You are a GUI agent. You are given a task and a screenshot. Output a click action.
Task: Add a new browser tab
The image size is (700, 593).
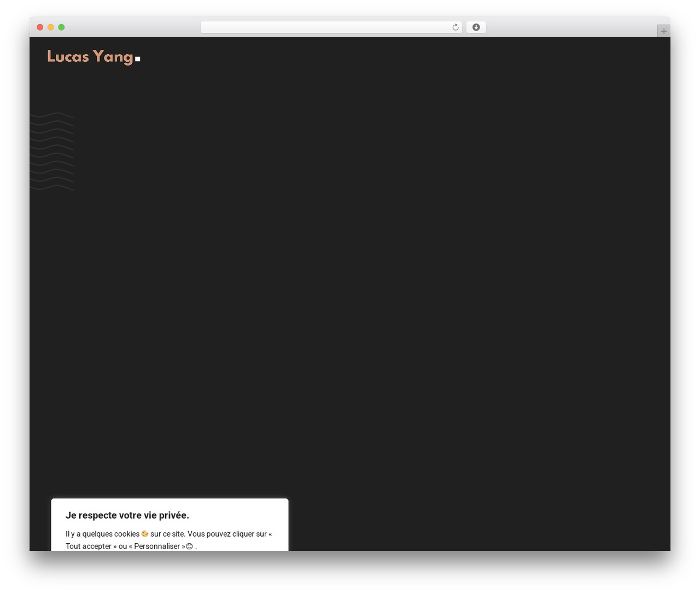click(x=663, y=31)
